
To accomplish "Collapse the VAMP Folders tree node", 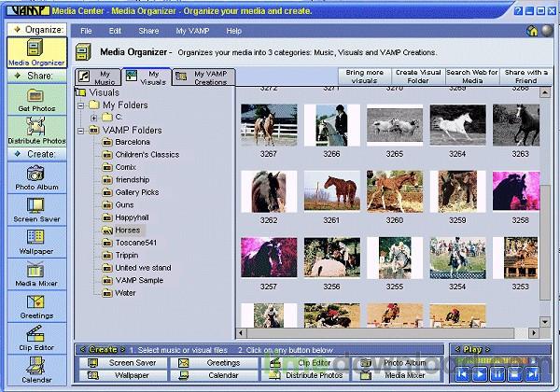I will coord(82,130).
